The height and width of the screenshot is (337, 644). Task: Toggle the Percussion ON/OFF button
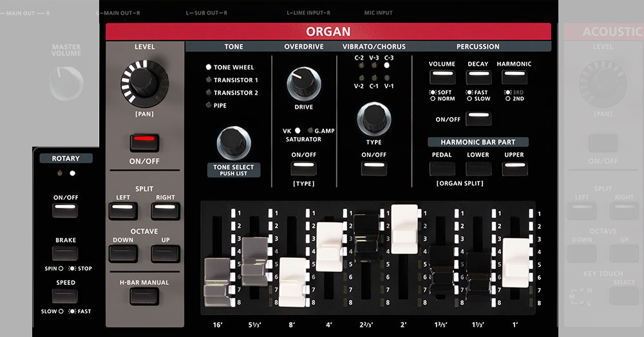coord(478,118)
